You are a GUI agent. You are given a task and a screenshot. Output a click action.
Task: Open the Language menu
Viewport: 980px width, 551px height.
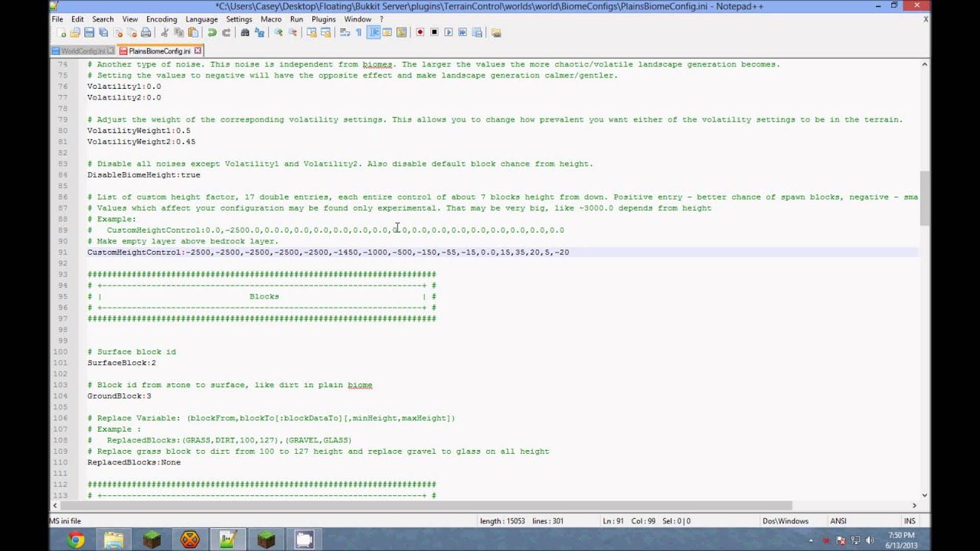pos(201,19)
